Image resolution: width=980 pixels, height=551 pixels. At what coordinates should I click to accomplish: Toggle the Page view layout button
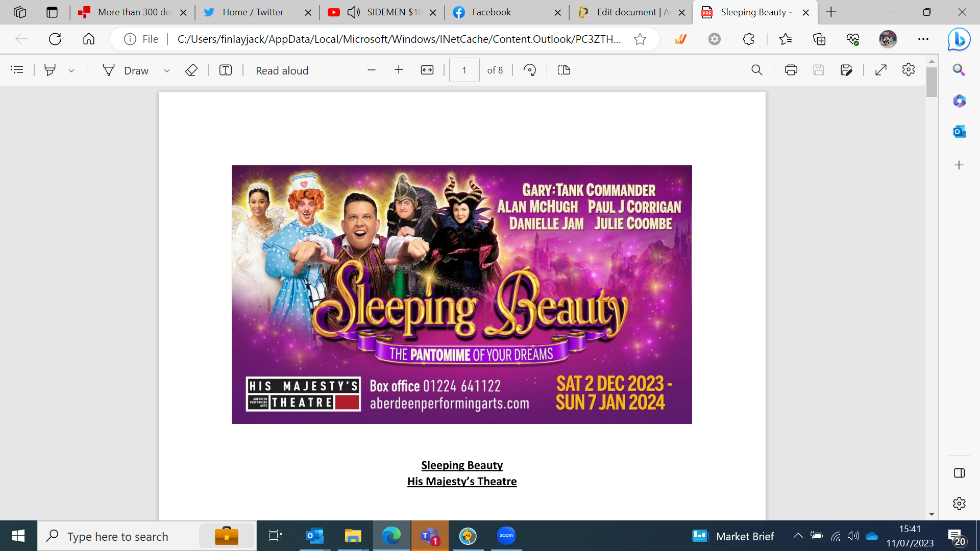tap(563, 70)
